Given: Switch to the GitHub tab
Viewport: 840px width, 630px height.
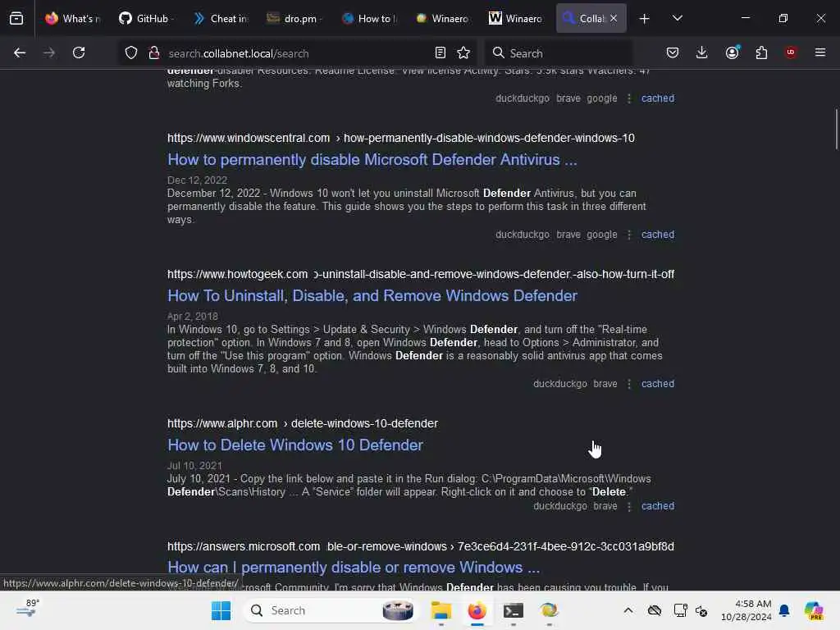Looking at the screenshot, I should (x=144, y=18).
